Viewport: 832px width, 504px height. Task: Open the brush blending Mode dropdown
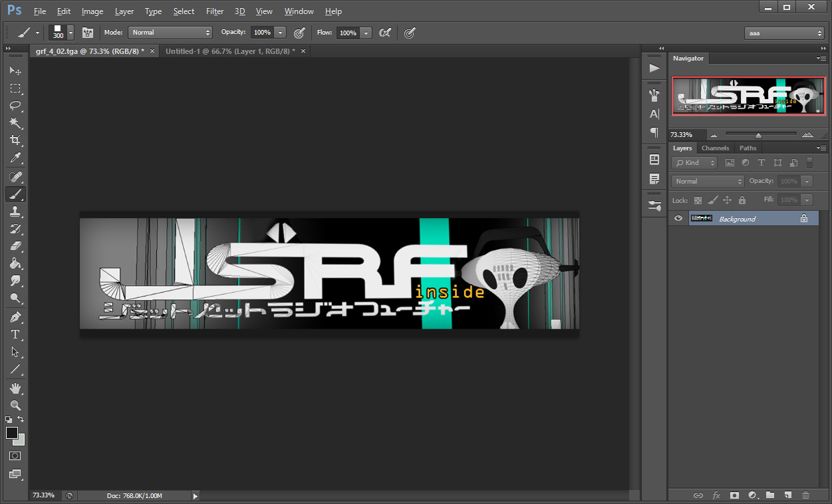170,32
